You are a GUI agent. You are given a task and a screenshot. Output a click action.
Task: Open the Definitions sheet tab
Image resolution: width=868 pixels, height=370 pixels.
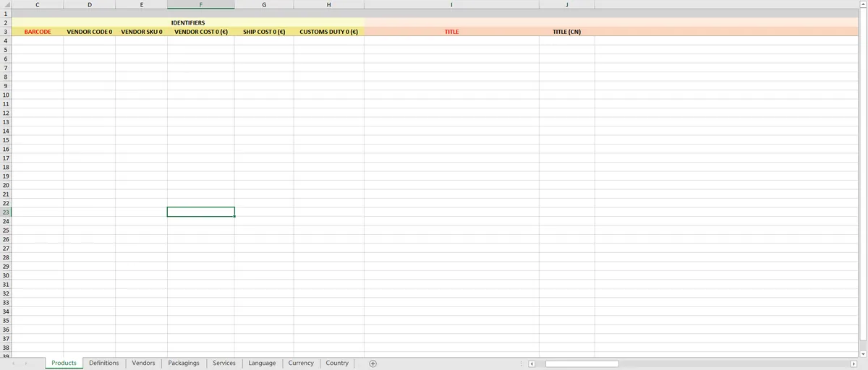tap(104, 363)
